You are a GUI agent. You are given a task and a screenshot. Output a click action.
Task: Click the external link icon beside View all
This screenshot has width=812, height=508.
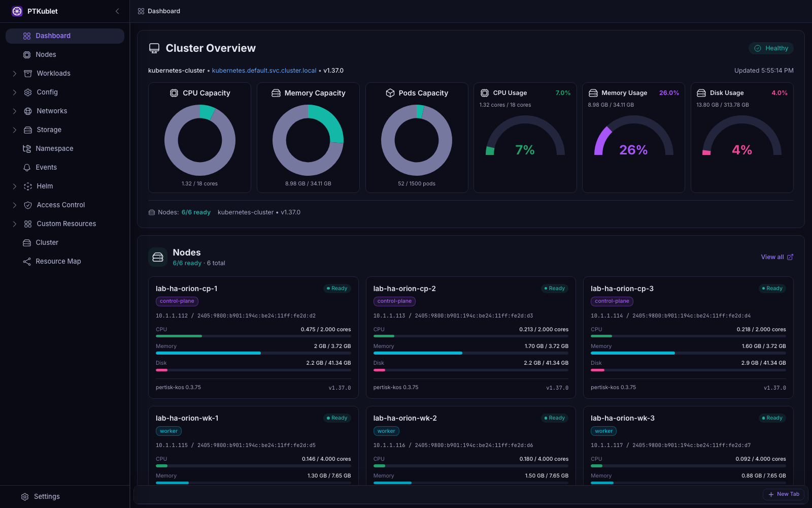pos(790,257)
